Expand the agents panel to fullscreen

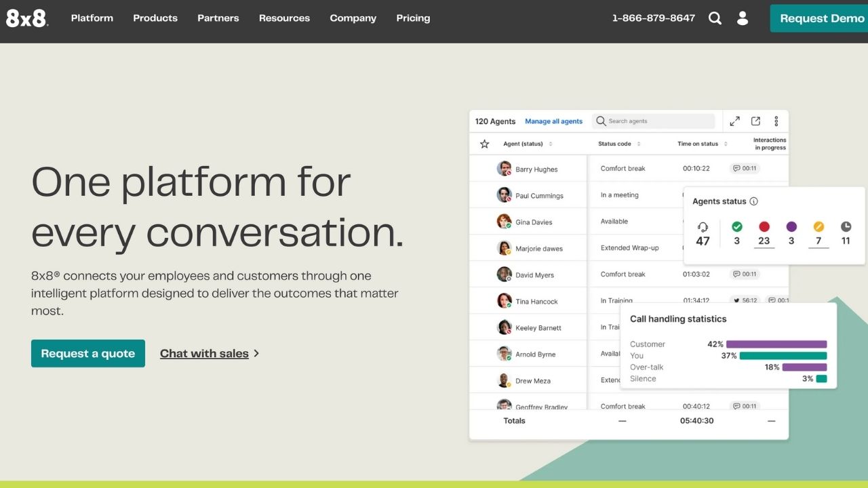[x=734, y=121]
